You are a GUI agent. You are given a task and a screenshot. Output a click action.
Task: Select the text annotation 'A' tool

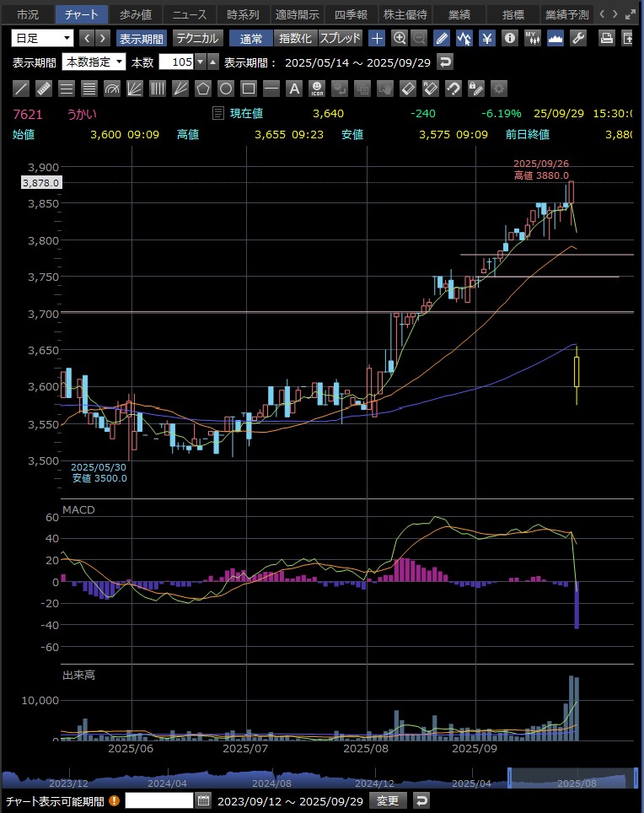pos(294,89)
